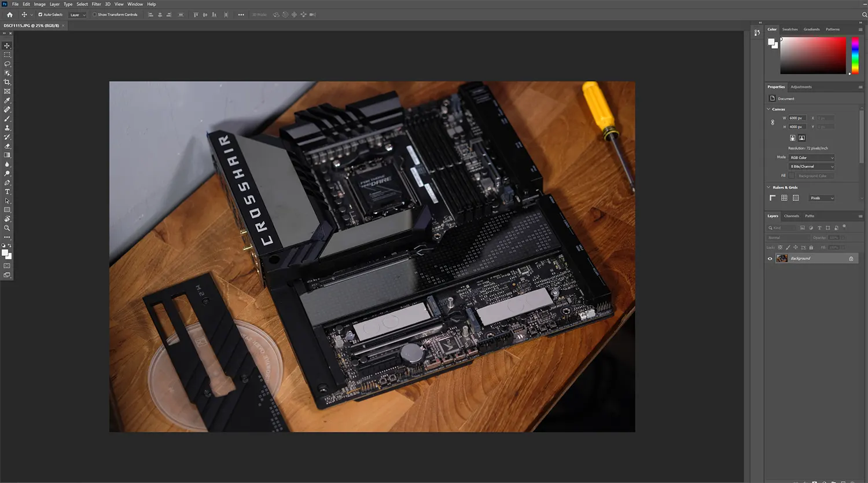Open the Swatches panel
This screenshot has width=868, height=483.
789,29
